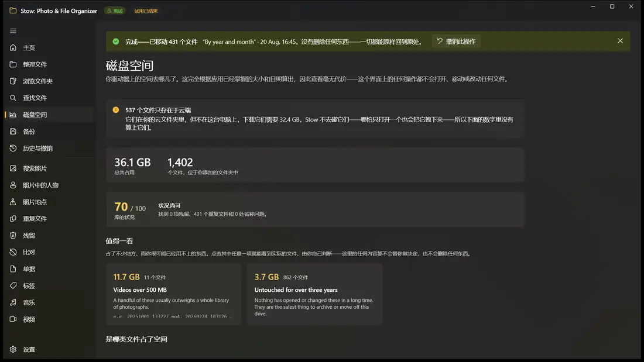
Task: Dismiss the completion notification banner
Action: tap(620, 41)
